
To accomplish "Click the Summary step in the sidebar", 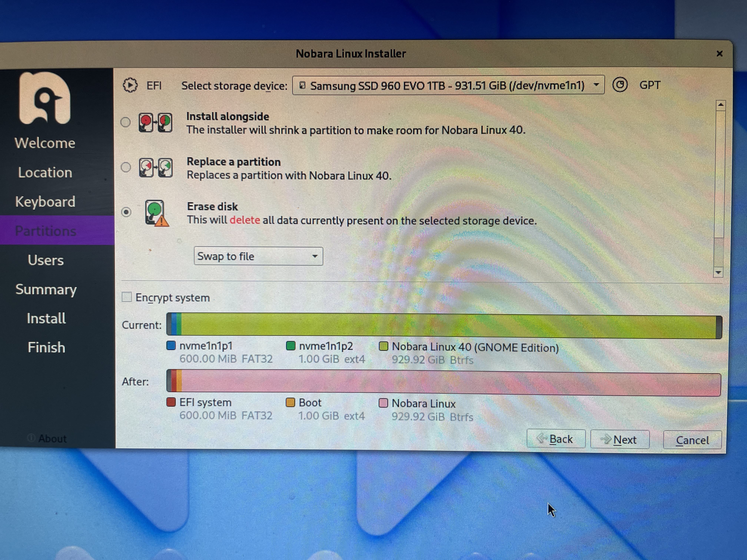I will (46, 290).
